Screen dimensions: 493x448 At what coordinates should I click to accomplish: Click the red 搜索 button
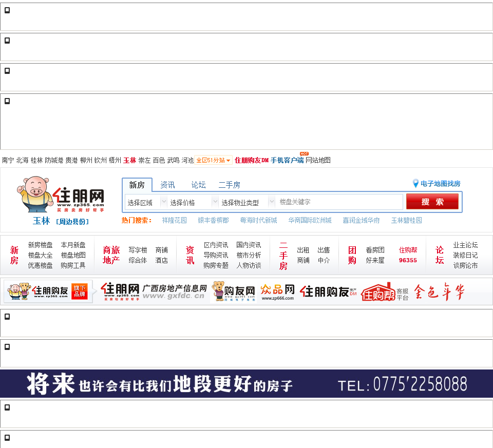(432, 201)
